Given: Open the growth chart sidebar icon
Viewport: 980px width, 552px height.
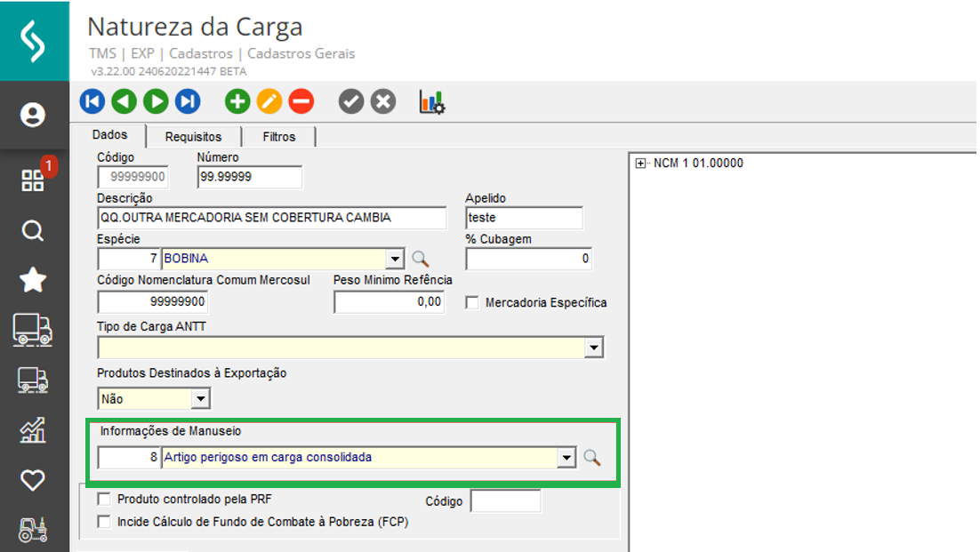Looking at the screenshot, I should pos(33,430).
